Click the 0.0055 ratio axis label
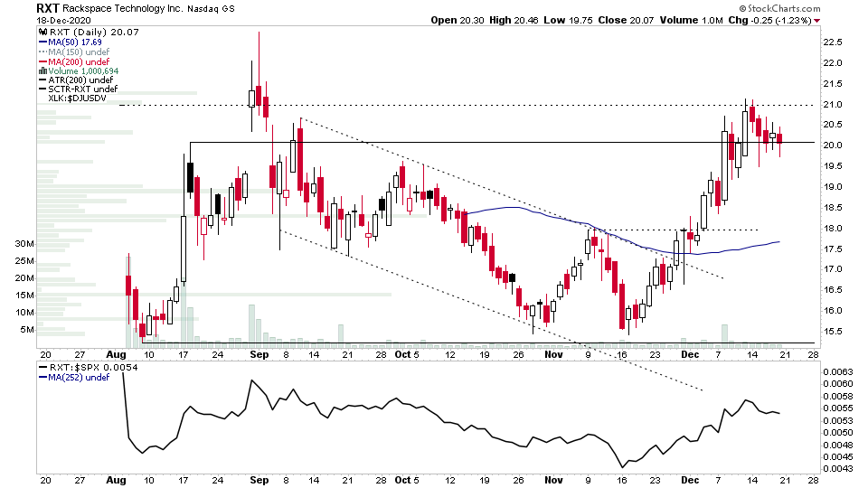868x488 pixels. coord(837,408)
